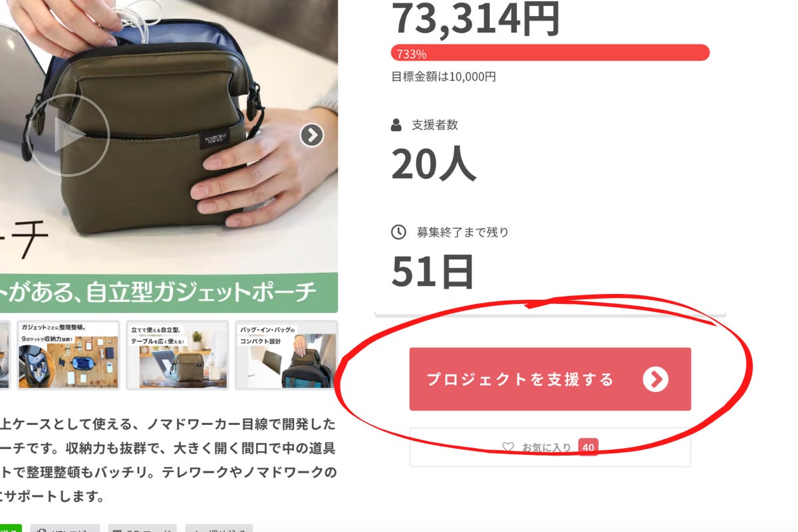The width and height of the screenshot is (798, 532).
Task: Click the green 自立型ガジェットポーチ banner
Action: (169, 291)
